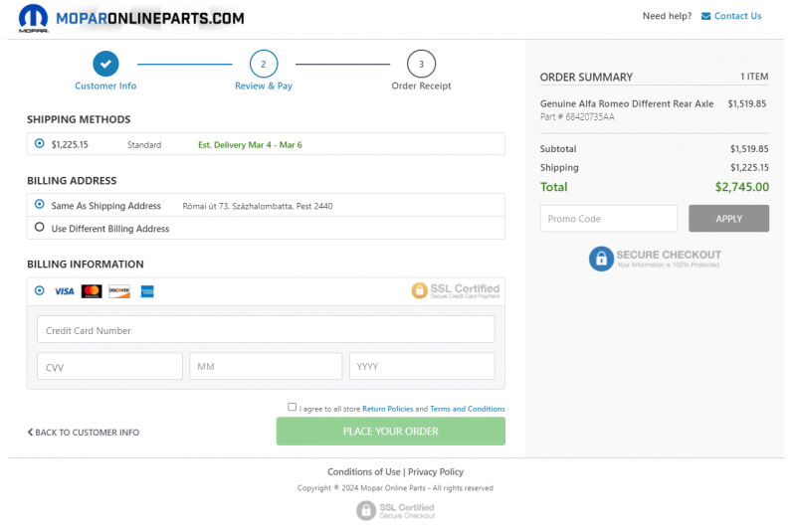Click the Total $2,745.00 amount
Viewport: 796px width, 532px height.
741,187
